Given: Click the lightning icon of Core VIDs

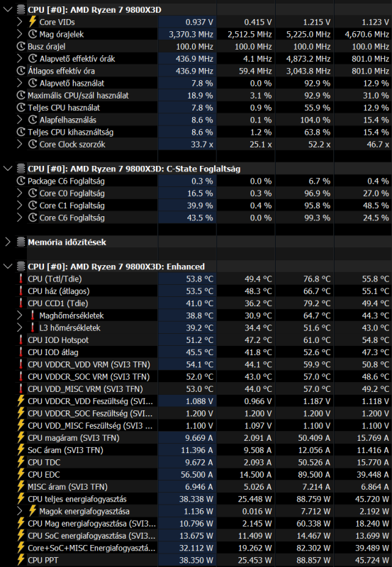Looking at the screenshot, I should (x=33, y=22).
